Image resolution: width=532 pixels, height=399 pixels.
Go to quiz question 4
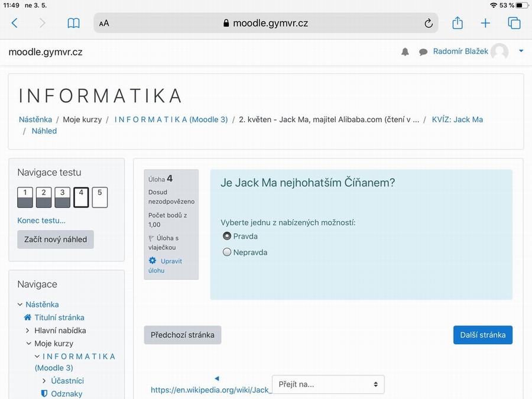click(81, 197)
